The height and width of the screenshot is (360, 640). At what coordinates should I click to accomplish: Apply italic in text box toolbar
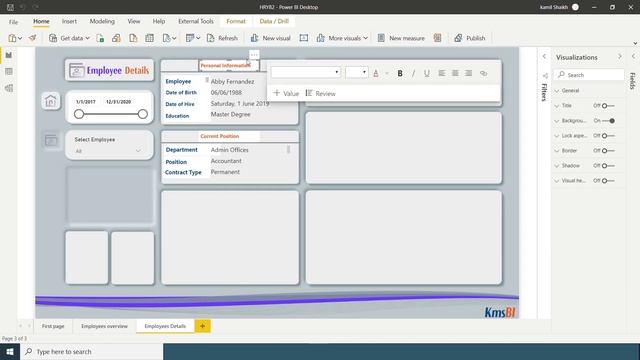413,73
